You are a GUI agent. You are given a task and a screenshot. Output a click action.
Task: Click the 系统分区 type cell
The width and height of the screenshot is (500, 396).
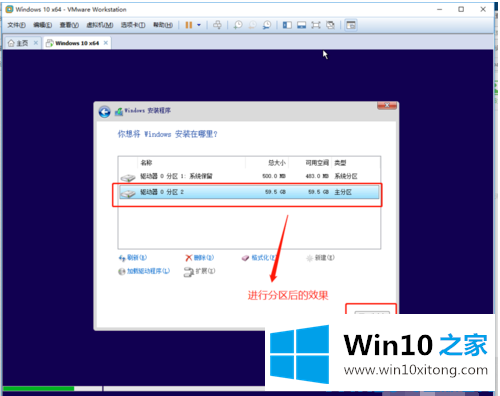[346, 176]
